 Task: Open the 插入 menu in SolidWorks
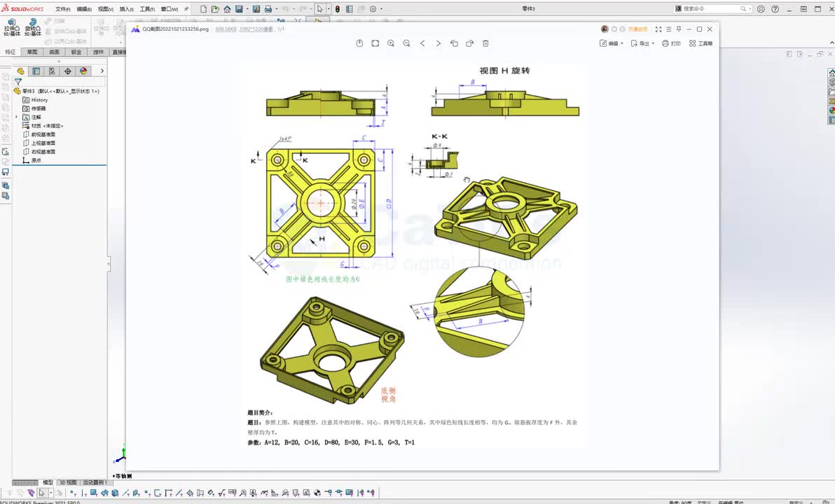tap(127, 9)
